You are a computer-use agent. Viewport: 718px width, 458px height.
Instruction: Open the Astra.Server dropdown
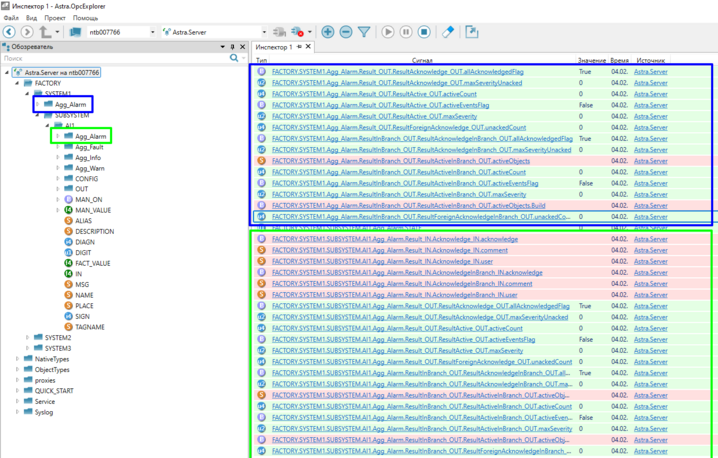(264, 32)
